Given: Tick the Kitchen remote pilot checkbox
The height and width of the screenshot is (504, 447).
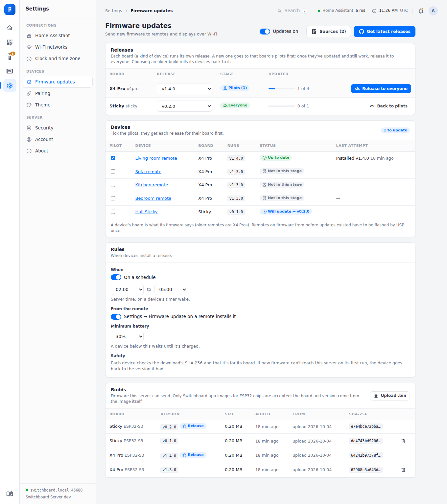Looking at the screenshot, I should point(113,185).
